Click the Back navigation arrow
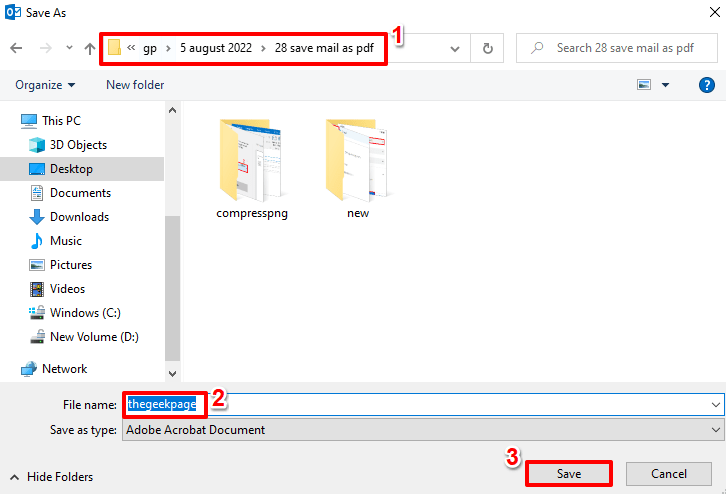Screen dimensions: 726x494 point(16,48)
